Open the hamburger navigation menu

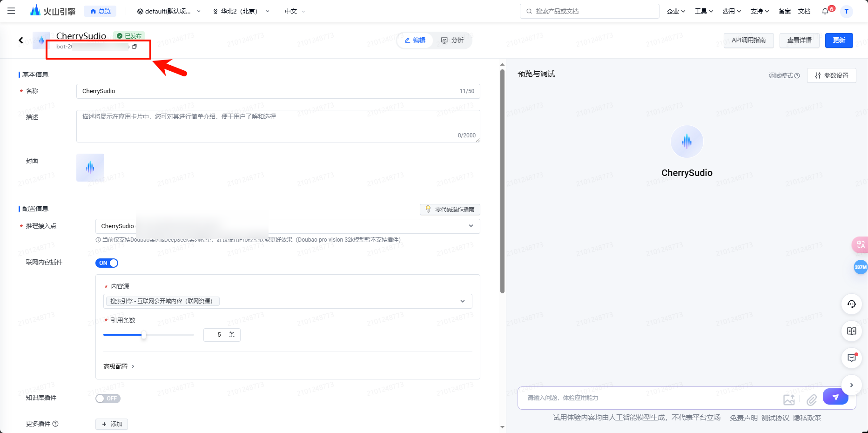11,11
